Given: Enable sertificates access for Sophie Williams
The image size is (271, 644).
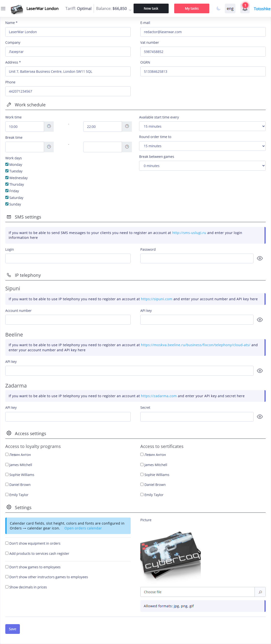Looking at the screenshot, I should 142,474.
